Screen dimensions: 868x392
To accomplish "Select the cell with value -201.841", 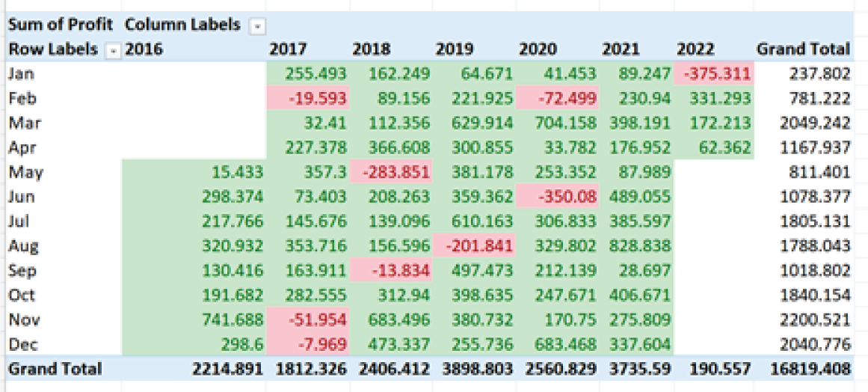I will pos(475,246).
